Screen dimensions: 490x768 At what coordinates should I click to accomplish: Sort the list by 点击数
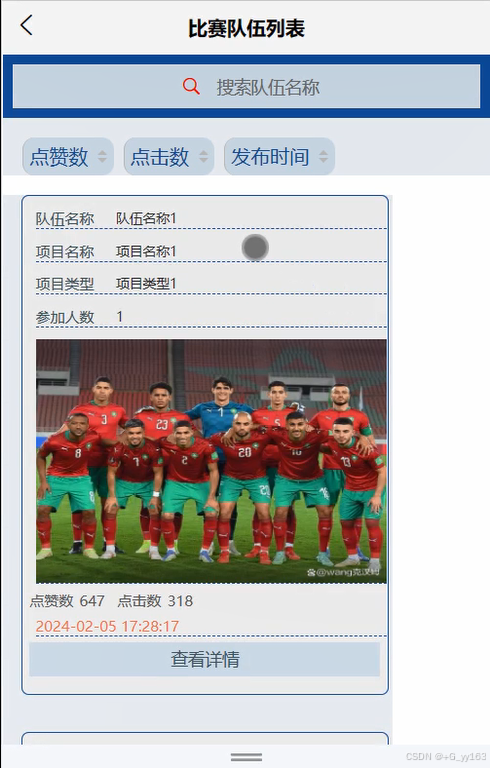point(169,156)
